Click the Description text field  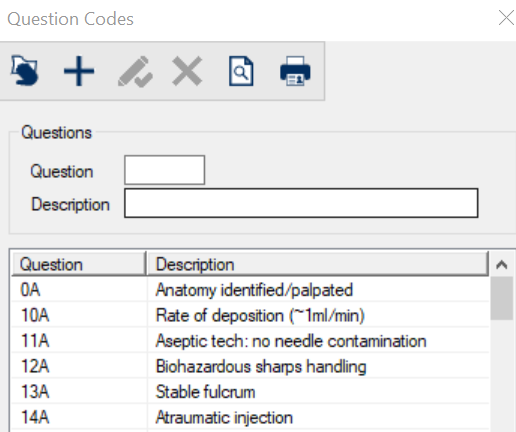301,203
